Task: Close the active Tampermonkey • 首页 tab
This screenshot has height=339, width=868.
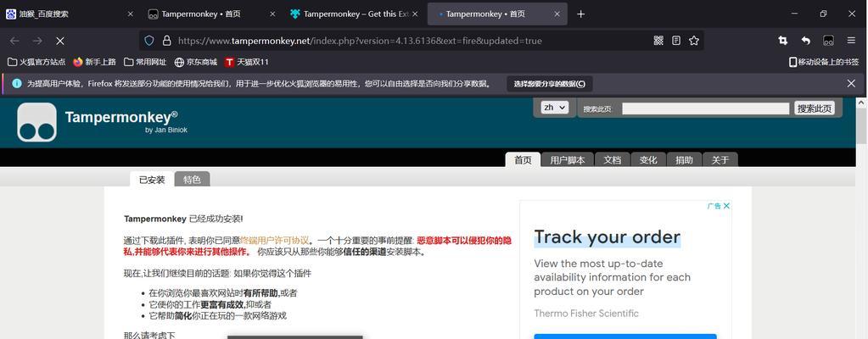Action: 557,14
